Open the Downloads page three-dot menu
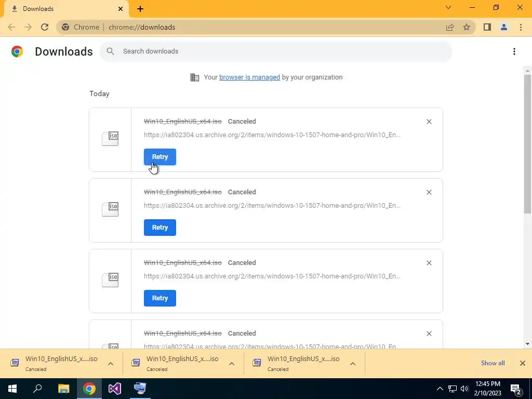532x399 pixels. click(x=514, y=51)
